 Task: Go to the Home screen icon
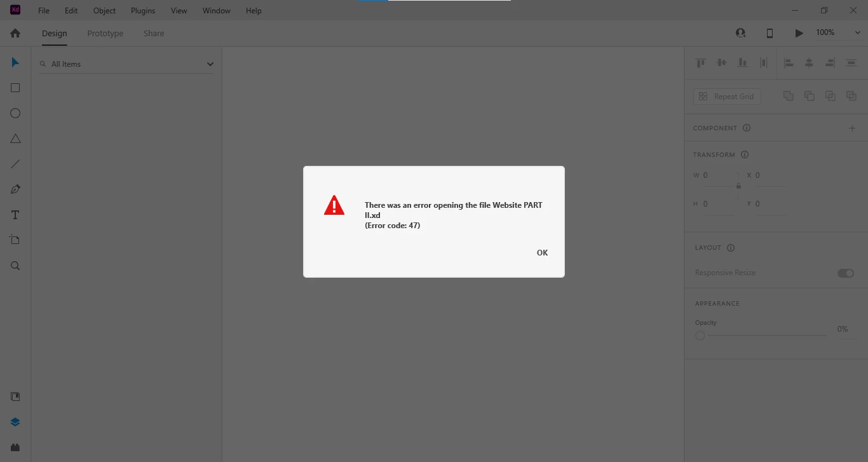(15, 33)
